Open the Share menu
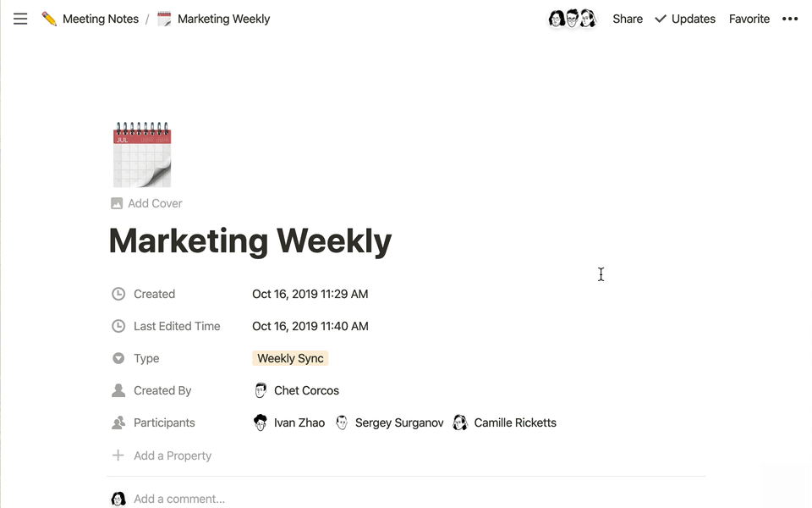Viewport: 812px width, 508px height. point(628,19)
